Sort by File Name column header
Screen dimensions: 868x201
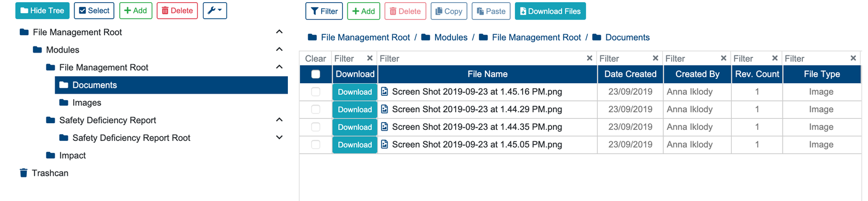488,74
